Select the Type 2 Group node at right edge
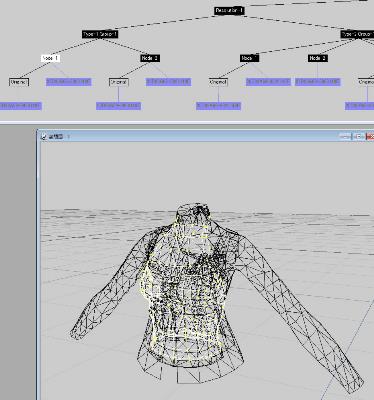 tap(357, 34)
